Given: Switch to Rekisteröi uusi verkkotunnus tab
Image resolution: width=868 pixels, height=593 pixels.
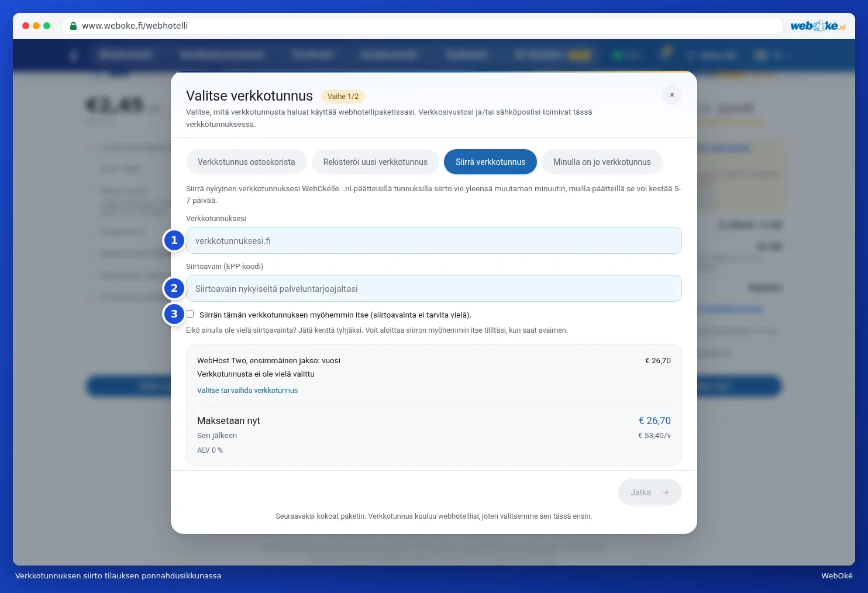Looking at the screenshot, I should (x=376, y=162).
